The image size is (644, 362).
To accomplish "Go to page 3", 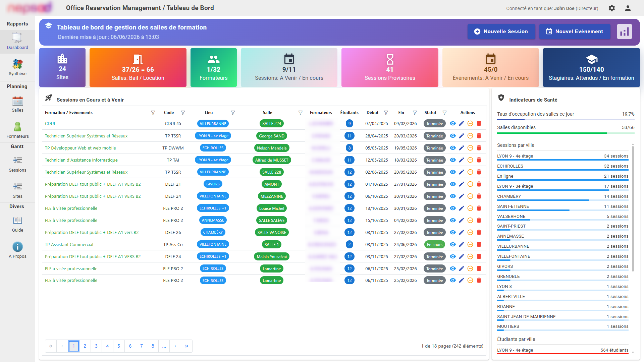I will pos(96,346).
